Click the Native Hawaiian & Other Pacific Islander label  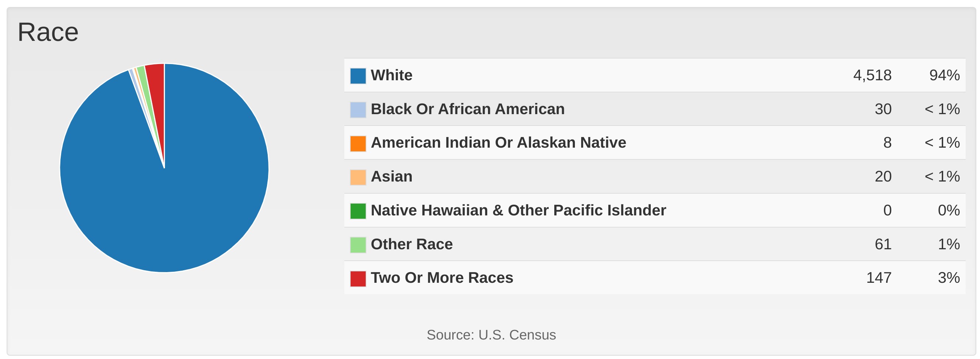point(518,210)
